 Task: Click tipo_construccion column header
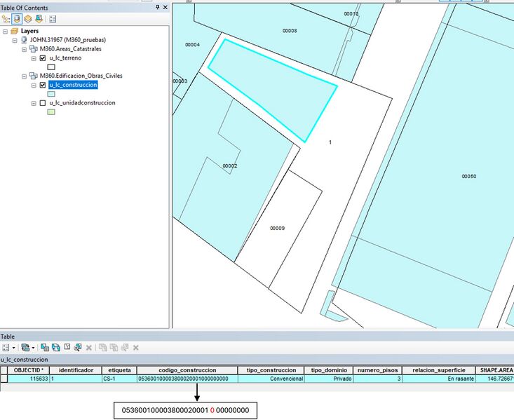point(271,370)
